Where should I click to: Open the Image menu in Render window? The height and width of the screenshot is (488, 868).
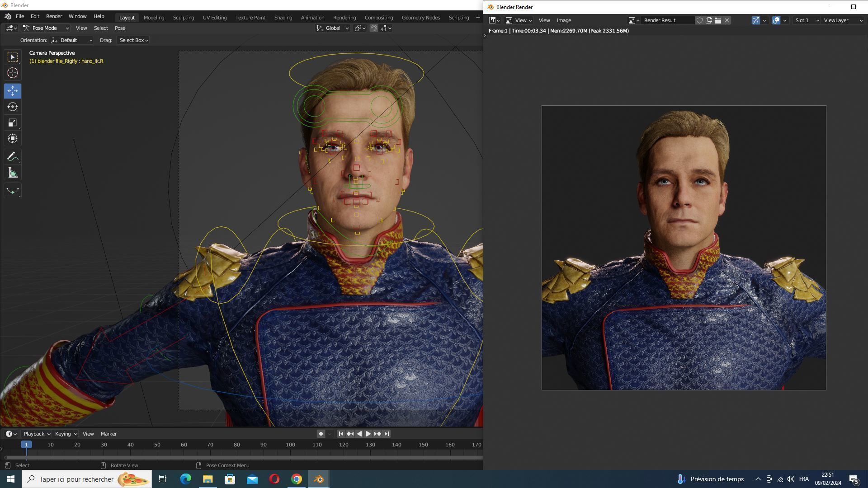pos(564,20)
